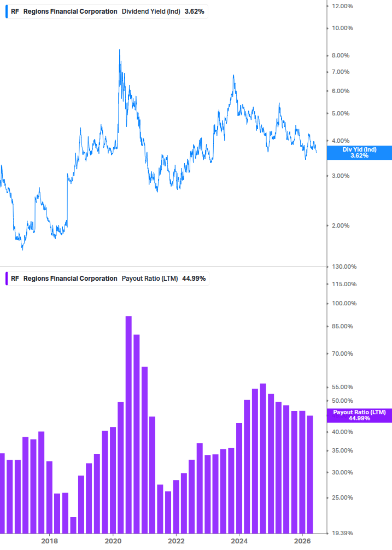The width and height of the screenshot is (392, 550).
Task: Click the 2024 label on the time axis
Action: (239, 541)
